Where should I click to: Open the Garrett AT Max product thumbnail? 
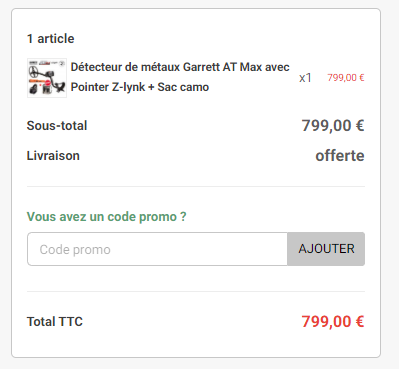(x=47, y=78)
